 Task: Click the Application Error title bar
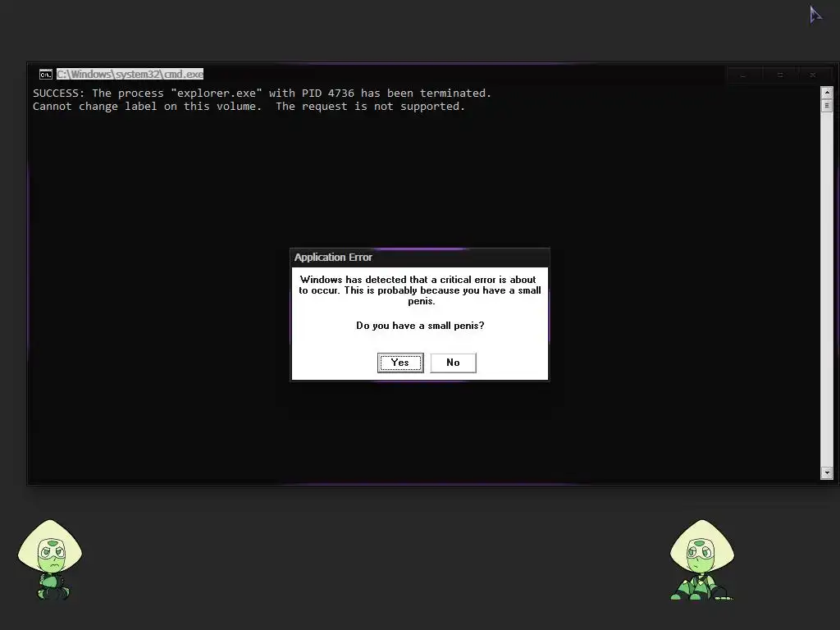pyautogui.click(x=420, y=258)
